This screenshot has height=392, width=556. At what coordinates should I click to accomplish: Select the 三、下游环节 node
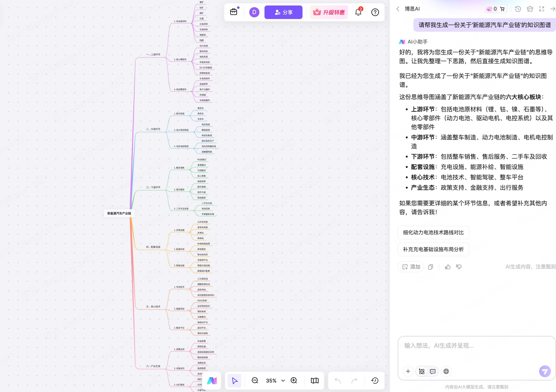[153, 187]
